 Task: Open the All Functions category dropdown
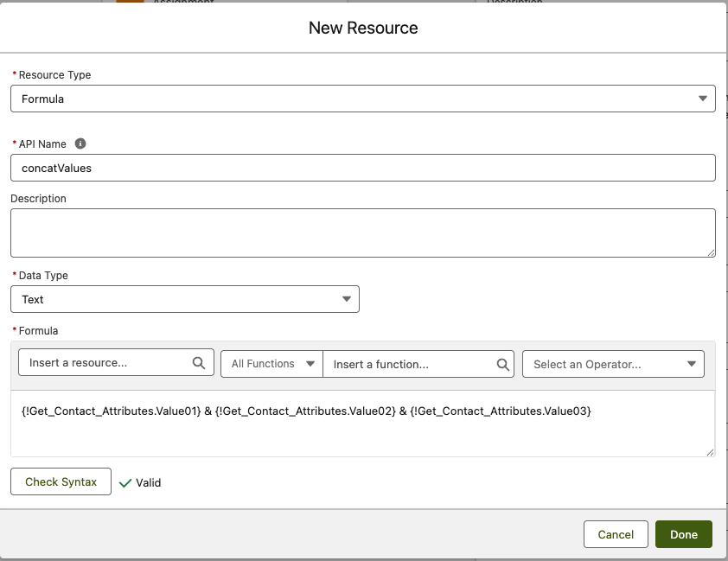coord(271,364)
